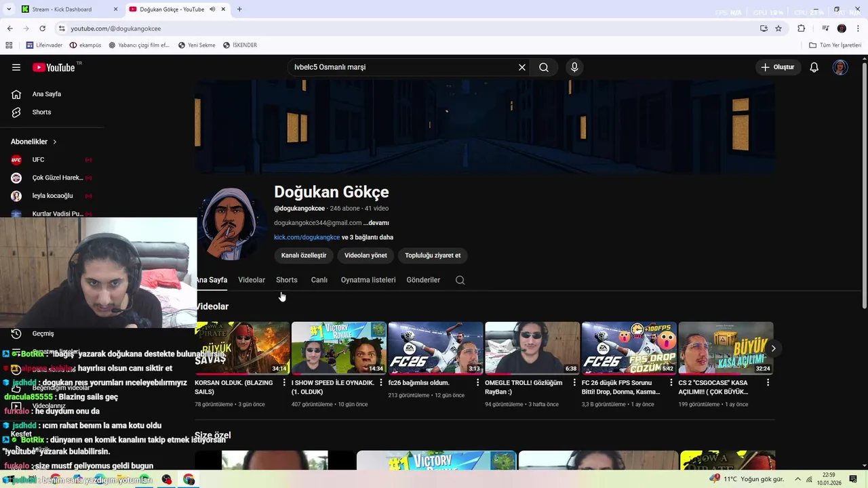Click the Ana Sayfa home icon in sidebar
The image size is (868, 488).
(16, 94)
